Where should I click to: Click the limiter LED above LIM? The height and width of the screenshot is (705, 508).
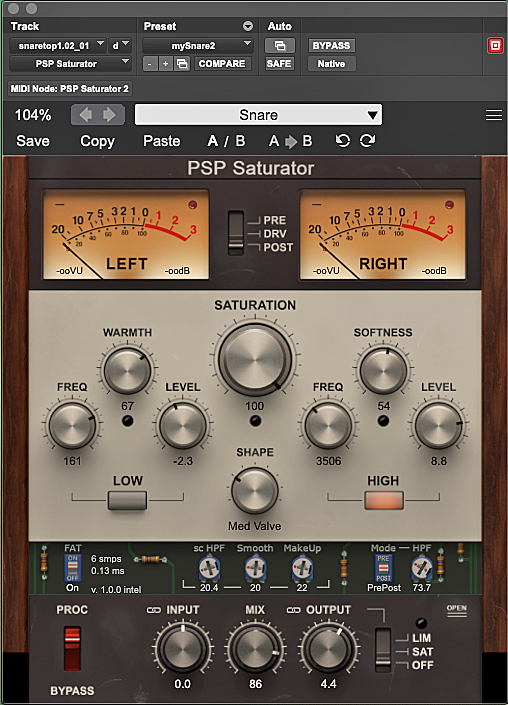pos(421,623)
